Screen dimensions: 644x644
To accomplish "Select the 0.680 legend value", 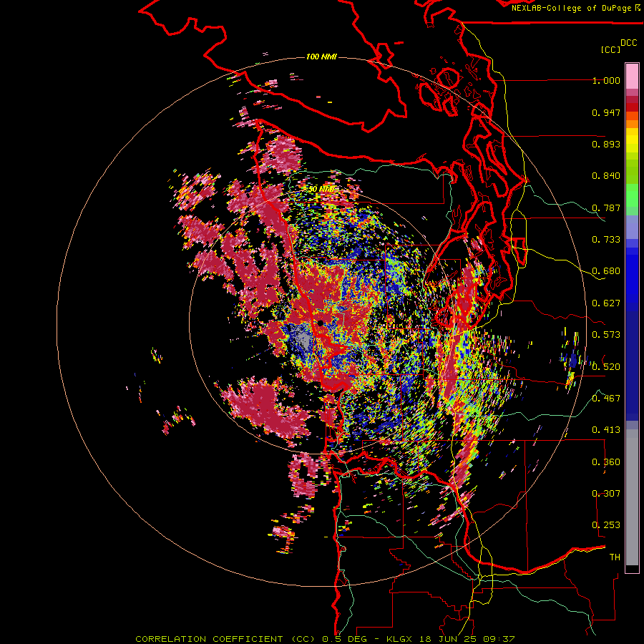I will point(606,271).
